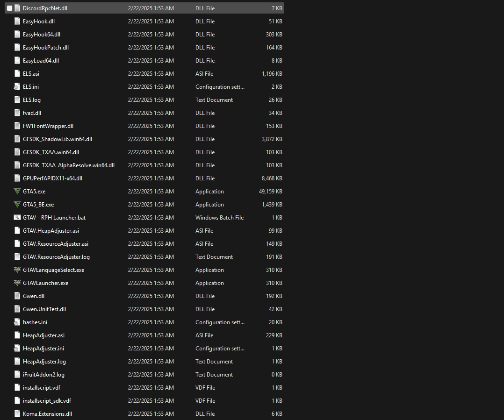Click the modified date of DiscordRpcNet.dll
Viewport: 504px width, 420px height.
click(x=151, y=8)
